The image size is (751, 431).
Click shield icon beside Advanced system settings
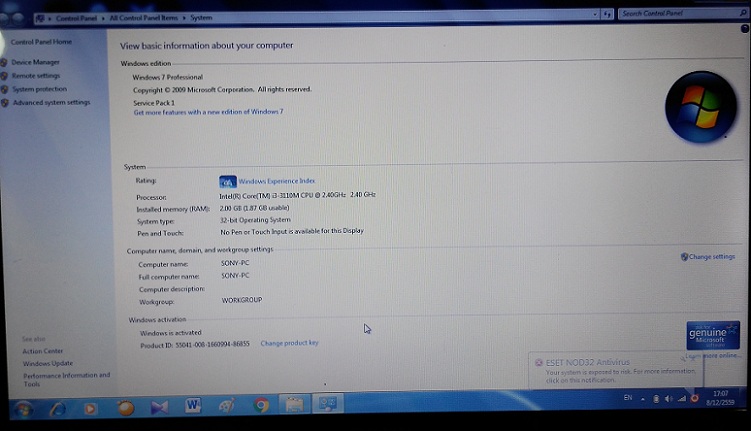tap(5, 102)
